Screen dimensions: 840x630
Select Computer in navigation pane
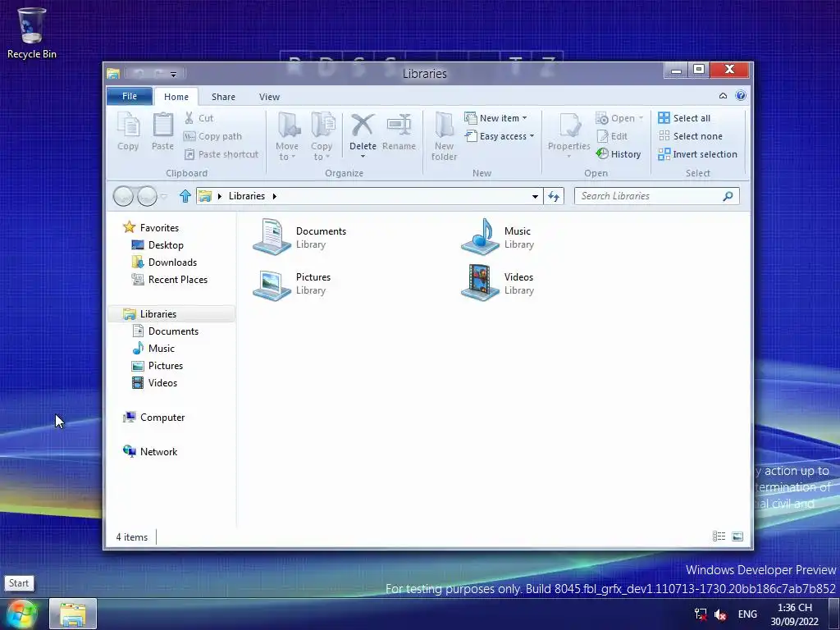pos(153,418)
